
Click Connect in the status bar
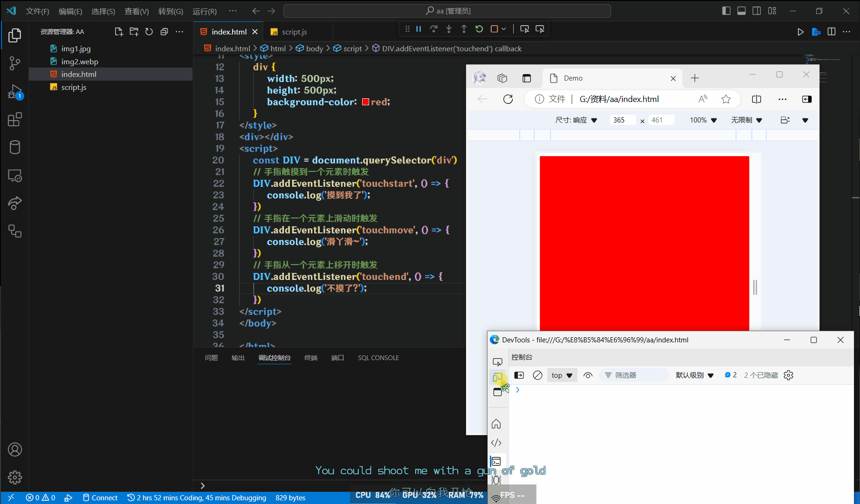click(x=100, y=497)
